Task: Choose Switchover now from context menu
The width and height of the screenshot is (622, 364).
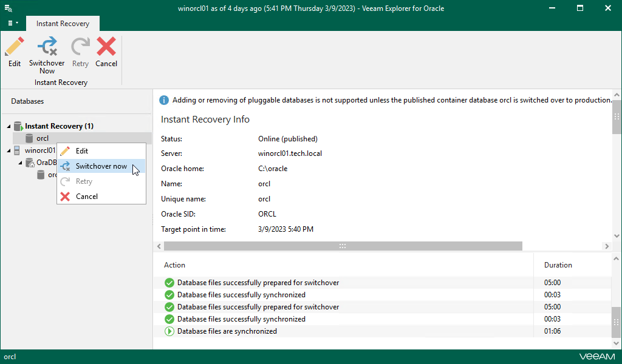Action: pyautogui.click(x=101, y=166)
